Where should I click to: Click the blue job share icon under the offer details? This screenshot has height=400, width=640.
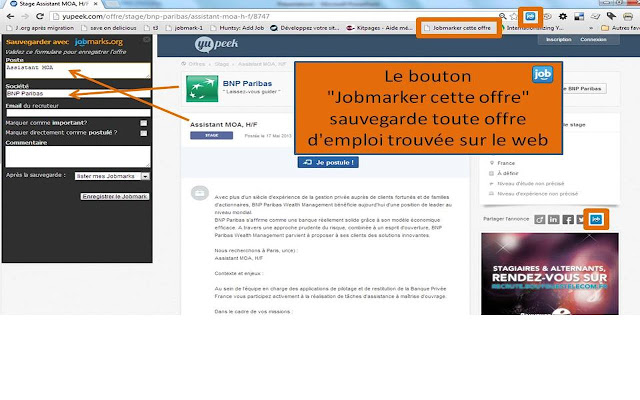[x=596, y=220]
